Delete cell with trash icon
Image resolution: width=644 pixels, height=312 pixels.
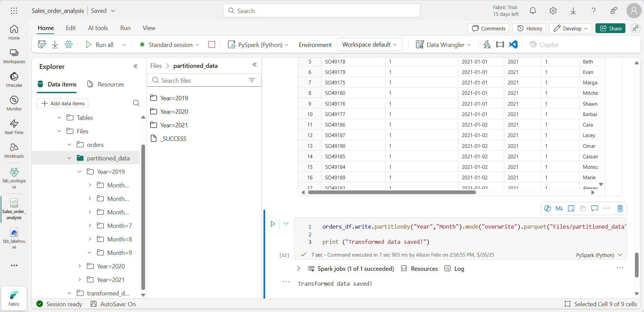[x=620, y=208]
